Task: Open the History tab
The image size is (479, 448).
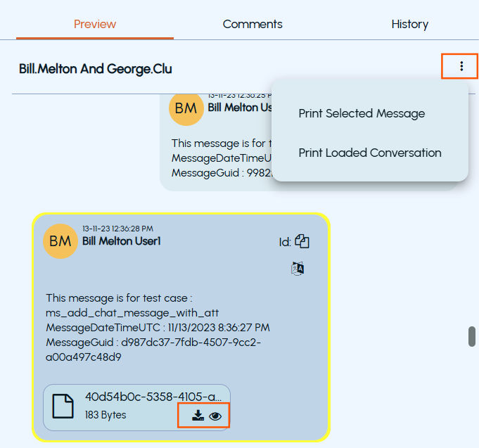Action: click(x=409, y=24)
